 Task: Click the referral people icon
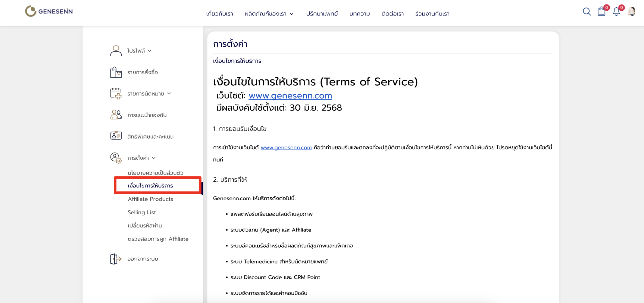coord(116,115)
